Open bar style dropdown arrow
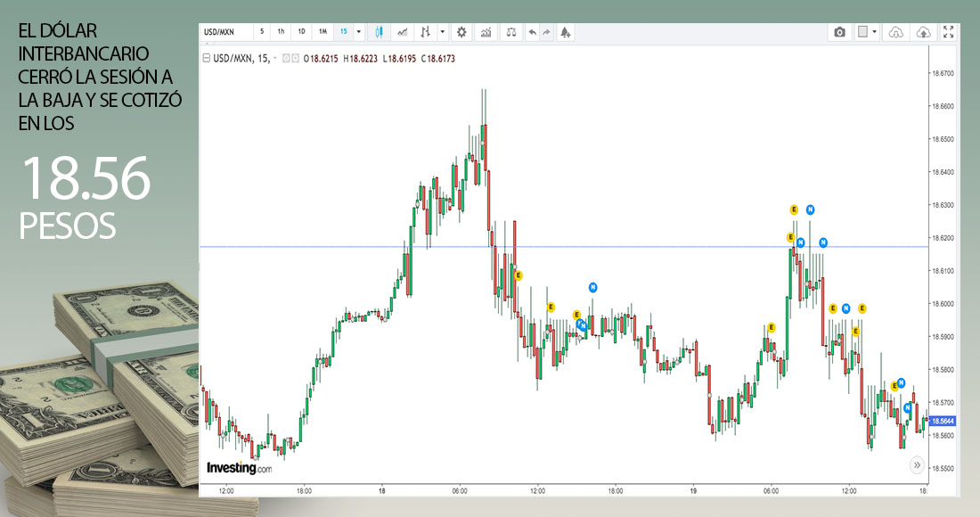This screenshot has height=517, width=980. (442, 32)
